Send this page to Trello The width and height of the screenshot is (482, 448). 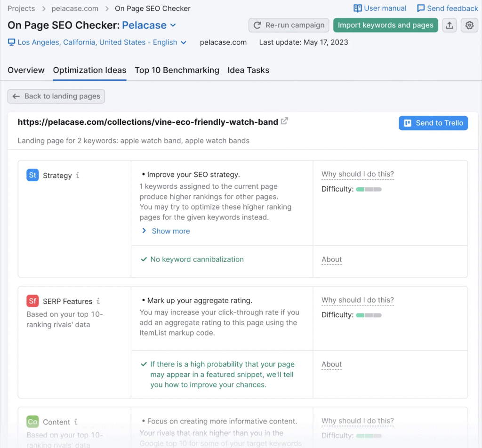click(433, 123)
